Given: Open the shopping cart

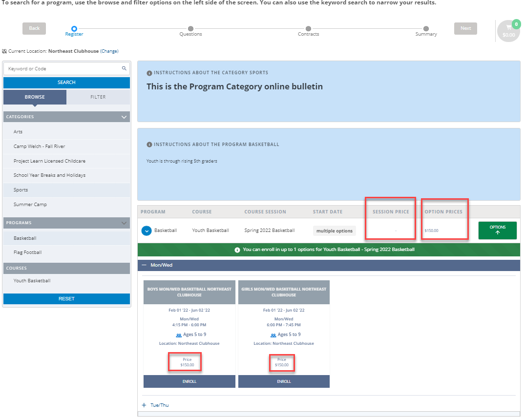Looking at the screenshot, I should [x=508, y=31].
